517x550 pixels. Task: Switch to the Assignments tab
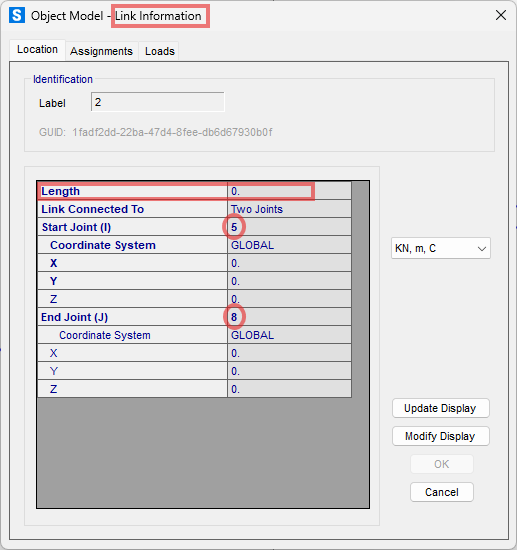pyautogui.click(x=101, y=51)
